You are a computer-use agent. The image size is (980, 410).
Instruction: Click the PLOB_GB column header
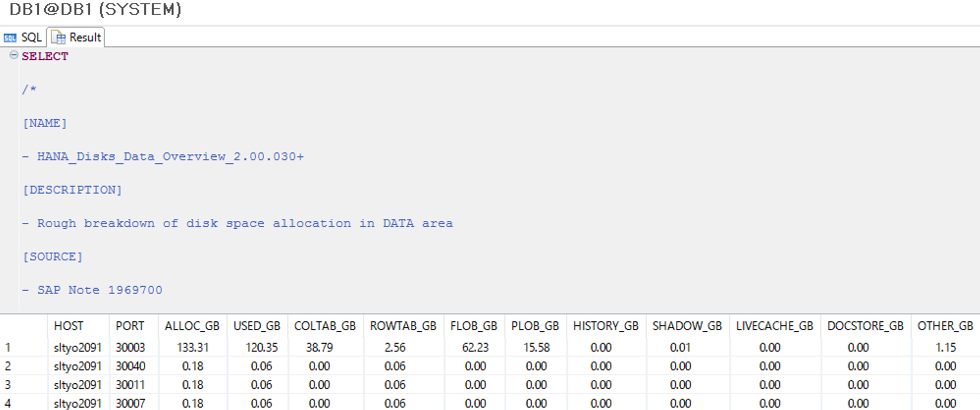pyautogui.click(x=535, y=326)
